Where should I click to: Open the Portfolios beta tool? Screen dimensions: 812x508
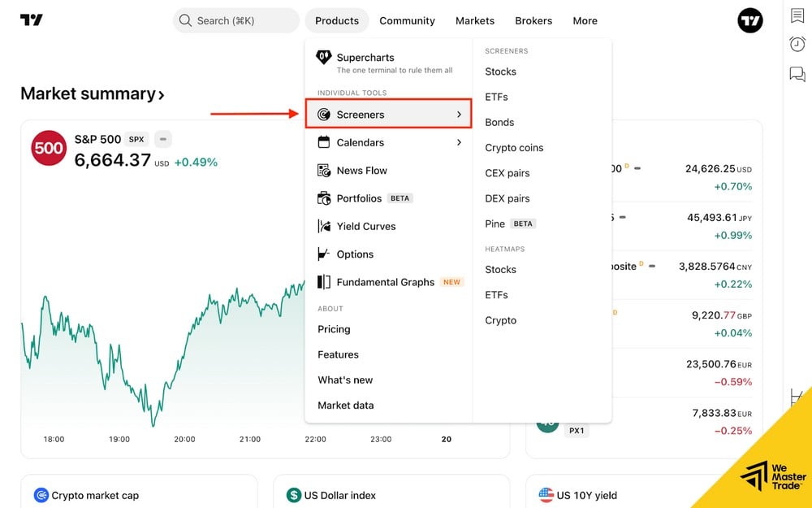tap(360, 198)
